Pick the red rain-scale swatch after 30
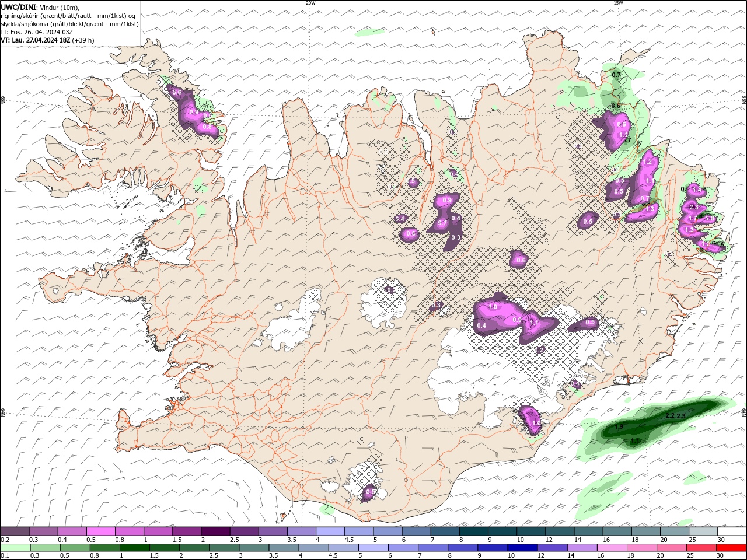 tap(732, 548)
